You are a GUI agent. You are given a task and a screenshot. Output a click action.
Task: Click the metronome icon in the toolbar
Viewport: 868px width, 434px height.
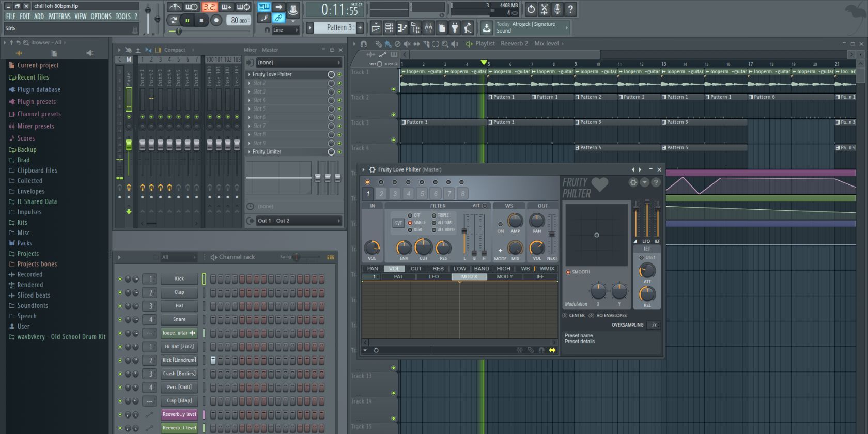coord(175,7)
